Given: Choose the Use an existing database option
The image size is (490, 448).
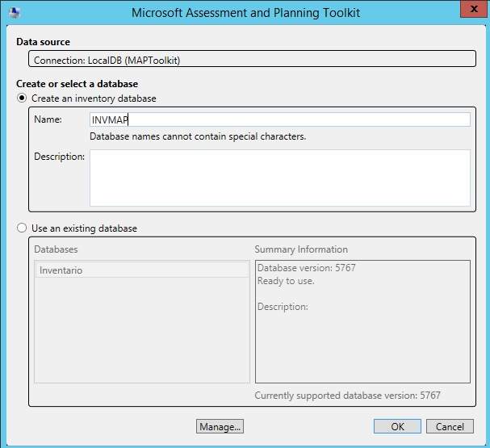Looking at the screenshot, I should pyautogui.click(x=22, y=228).
